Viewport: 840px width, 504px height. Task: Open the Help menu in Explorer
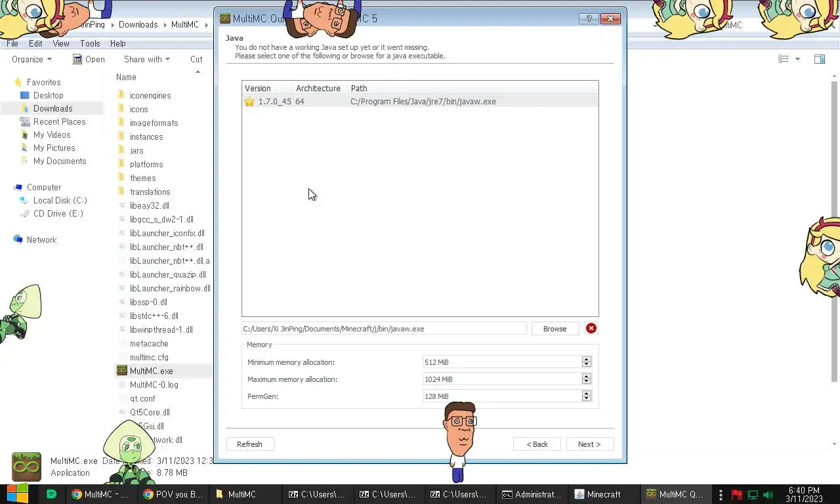[118, 43]
